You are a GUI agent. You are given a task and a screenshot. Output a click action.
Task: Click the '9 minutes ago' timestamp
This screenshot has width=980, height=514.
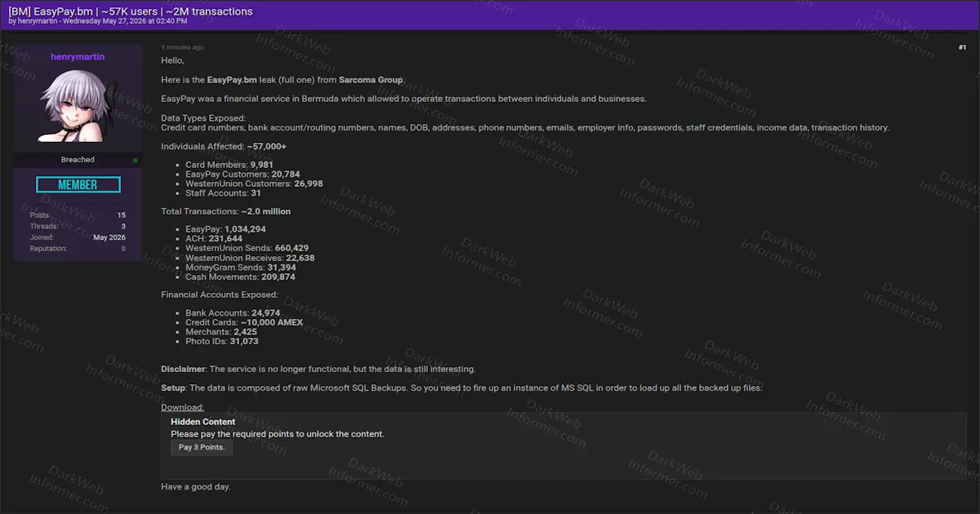coord(182,47)
